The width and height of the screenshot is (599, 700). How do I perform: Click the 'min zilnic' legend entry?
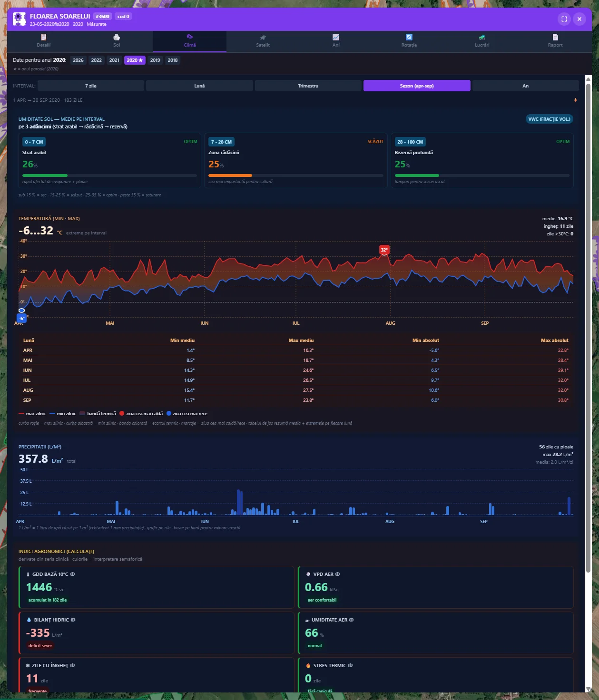point(63,414)
